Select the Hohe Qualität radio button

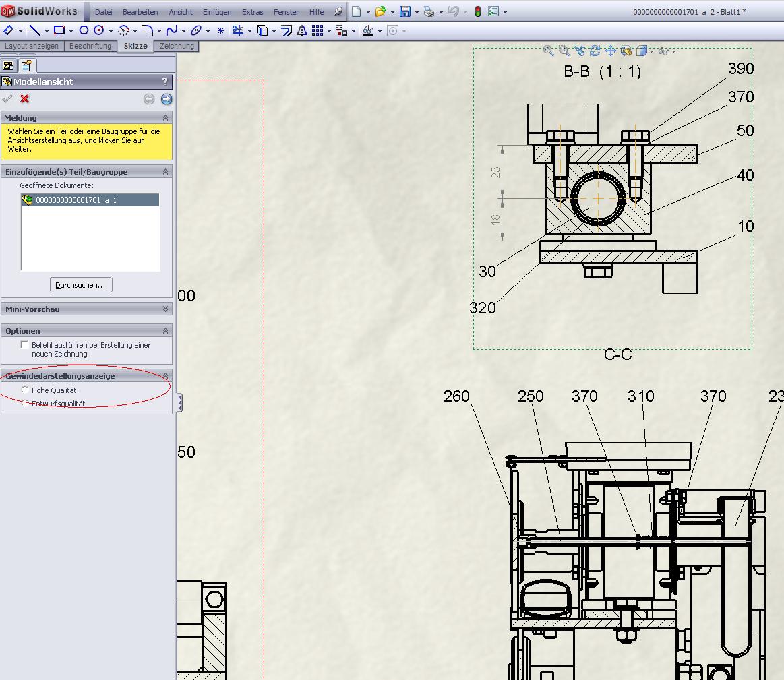tap(26, 390)
